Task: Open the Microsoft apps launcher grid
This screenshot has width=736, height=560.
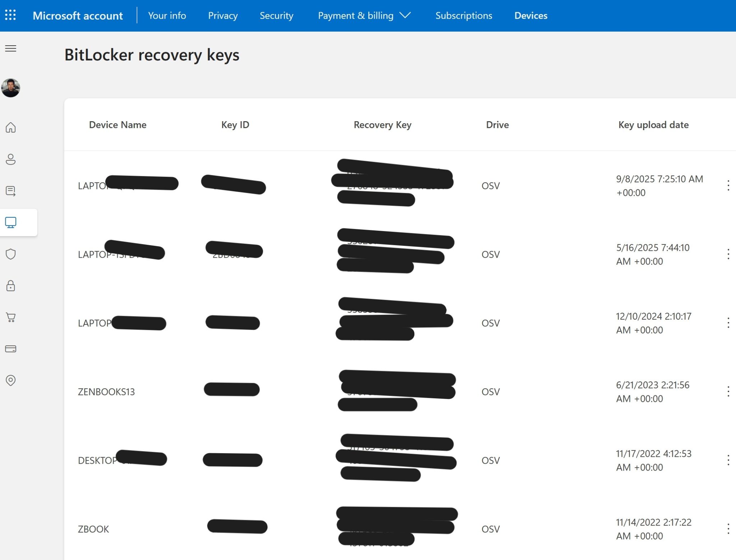Action: point(10,15)
